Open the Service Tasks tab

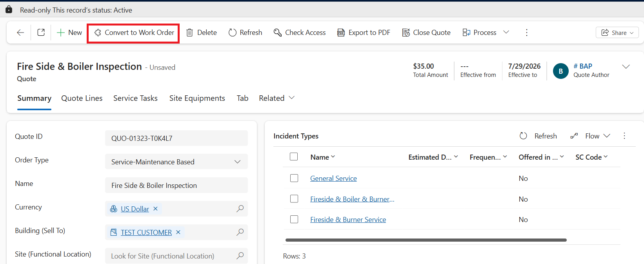pyautogui.click(x=135, y=98)
